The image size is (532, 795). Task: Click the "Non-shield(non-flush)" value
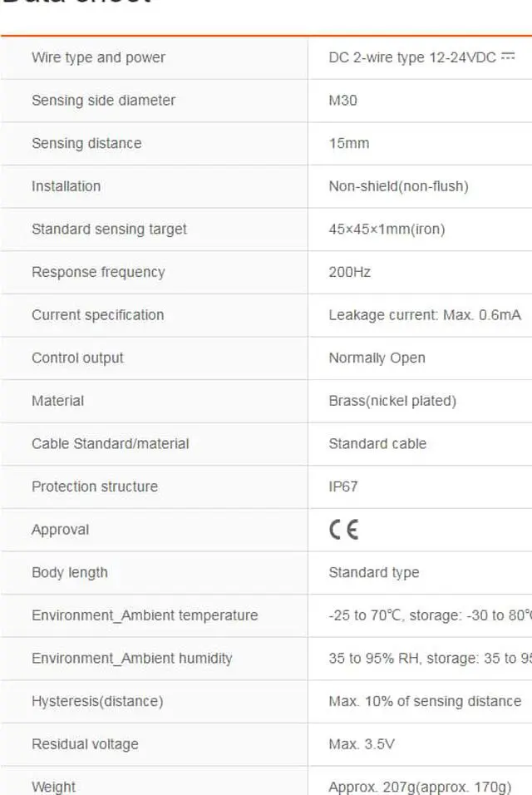[398, 186]
